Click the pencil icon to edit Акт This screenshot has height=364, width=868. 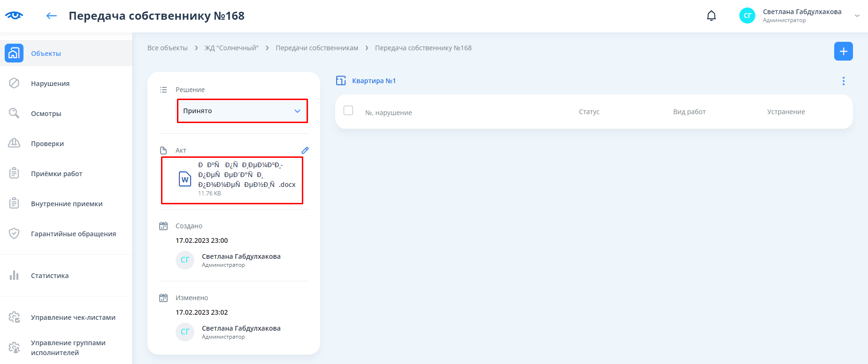coord(305,150)
